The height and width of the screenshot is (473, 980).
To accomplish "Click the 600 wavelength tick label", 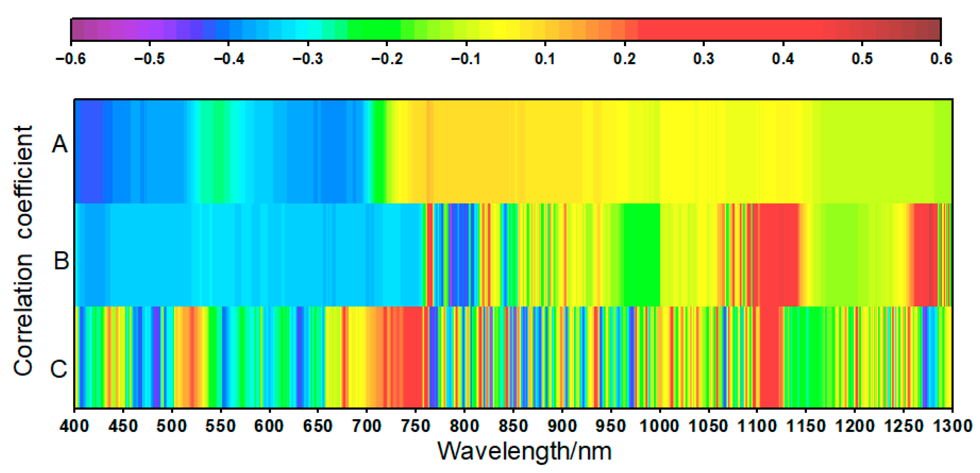I will tap(269, 426).
